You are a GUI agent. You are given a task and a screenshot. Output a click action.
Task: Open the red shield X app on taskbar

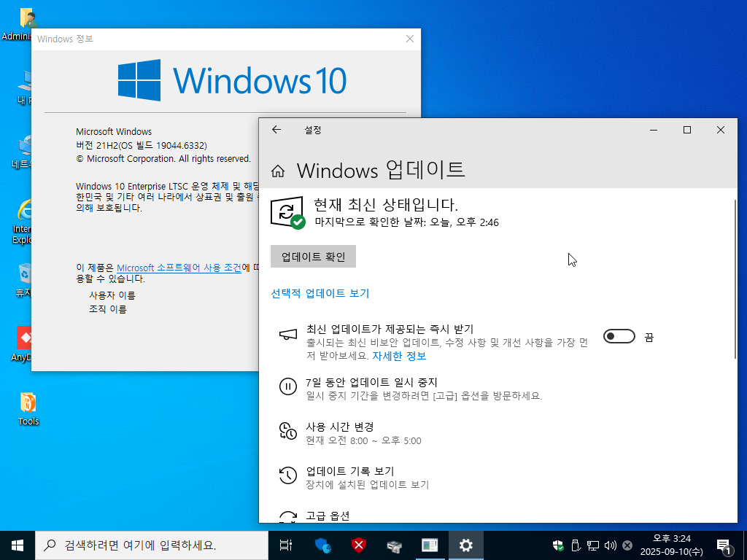click(359, 545)
